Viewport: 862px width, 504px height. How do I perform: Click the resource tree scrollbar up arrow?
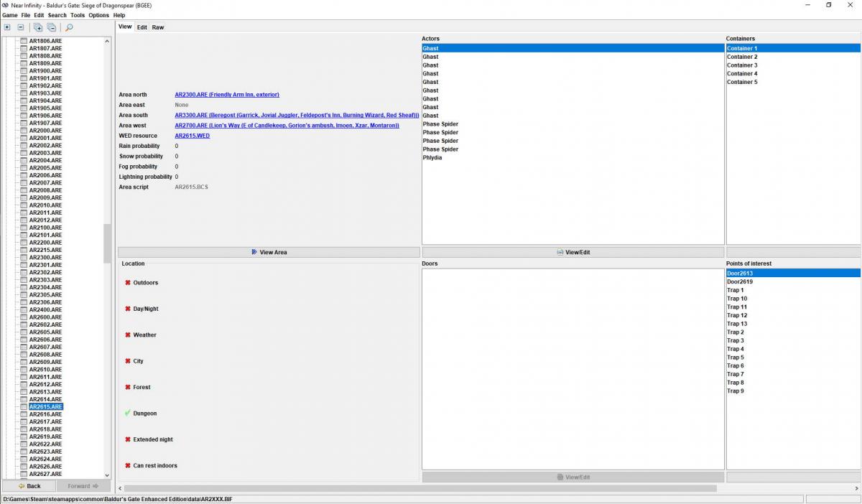(x=108, y=41)
